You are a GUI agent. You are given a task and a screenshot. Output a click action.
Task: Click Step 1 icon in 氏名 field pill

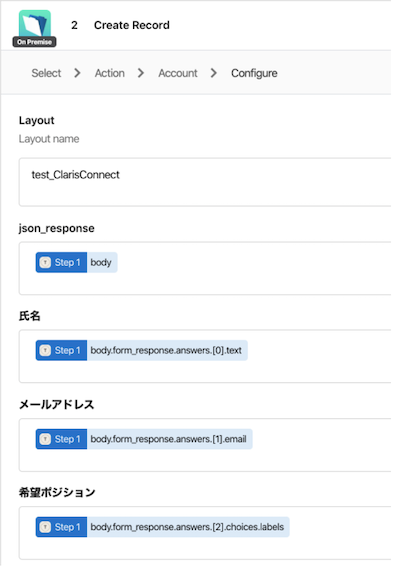tap(45, 350)
